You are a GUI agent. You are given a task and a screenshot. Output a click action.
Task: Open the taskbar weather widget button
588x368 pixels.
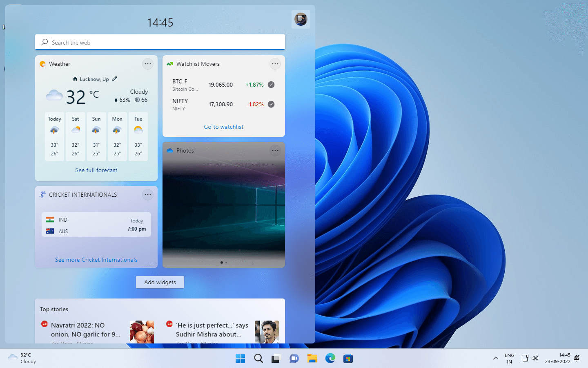click(22, 358)
